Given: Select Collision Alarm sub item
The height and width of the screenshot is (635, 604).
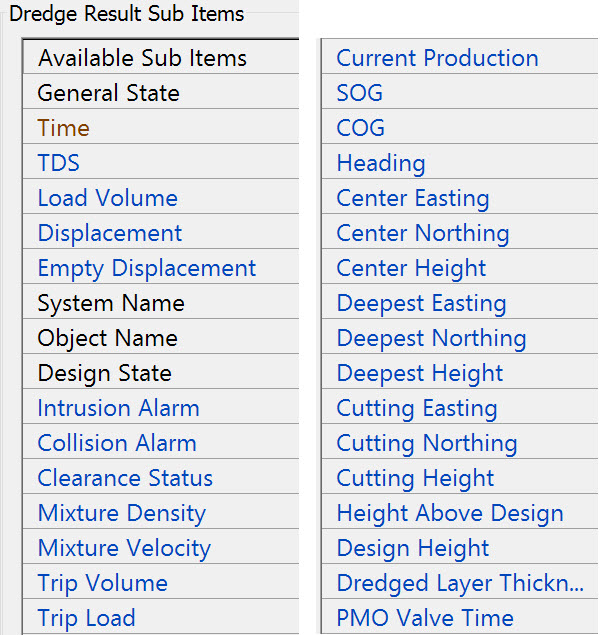Looking at the screenshot, I should [x=117, y=443].
